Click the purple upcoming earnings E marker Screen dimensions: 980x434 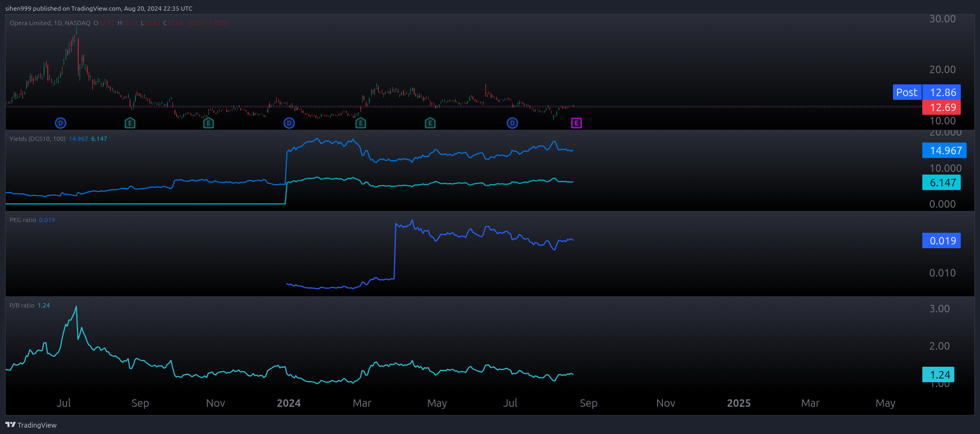(x=576, y=123)
